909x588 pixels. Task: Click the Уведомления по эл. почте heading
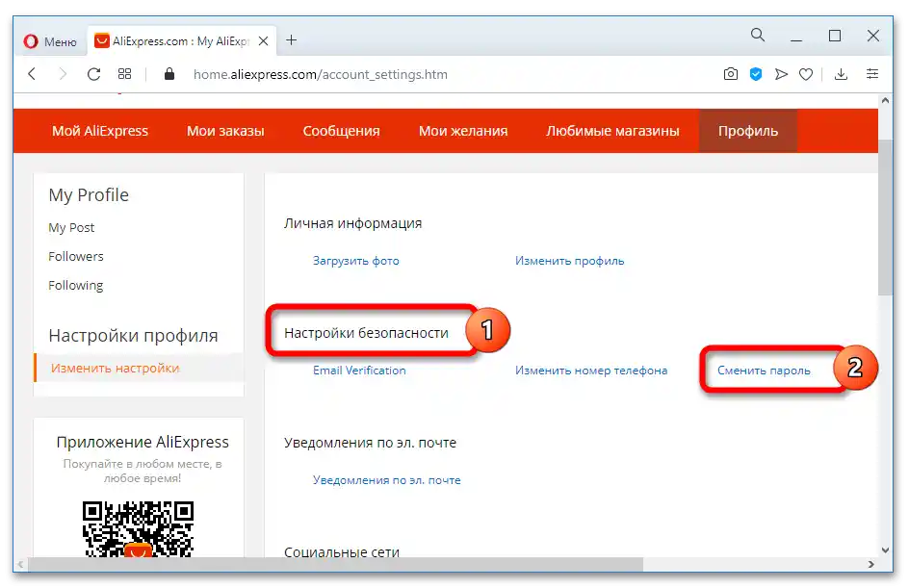point(371,443)
